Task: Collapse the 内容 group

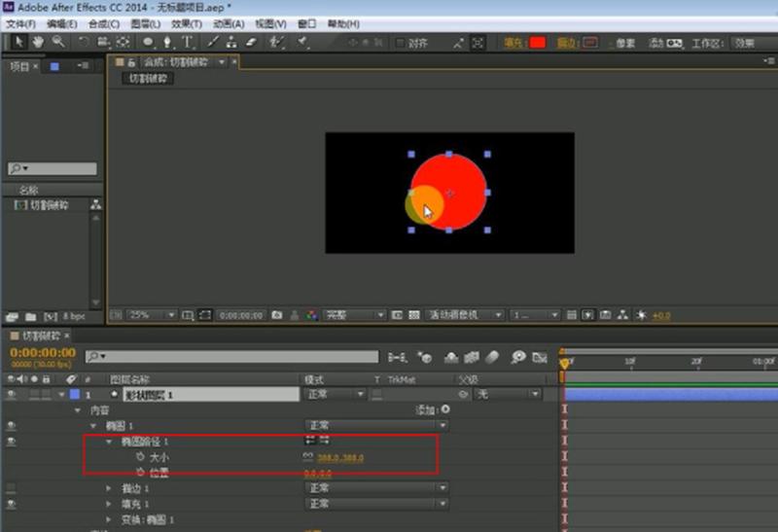Action: click(78, 410)
